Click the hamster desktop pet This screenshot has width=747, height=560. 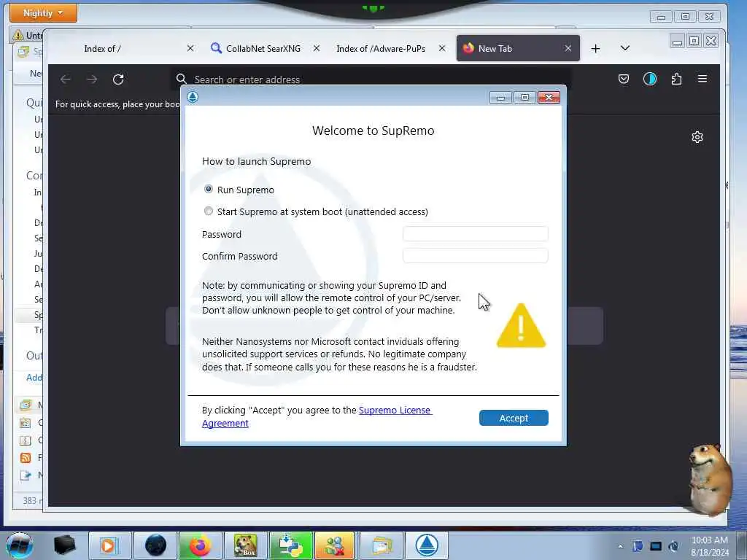[x=711, y=480]
